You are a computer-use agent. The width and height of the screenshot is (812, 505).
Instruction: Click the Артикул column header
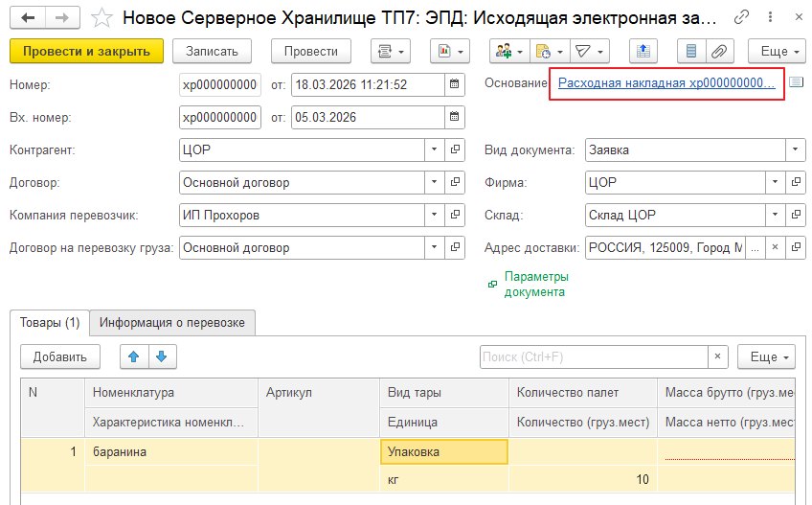pyautogui.click(x=319, y=407)
